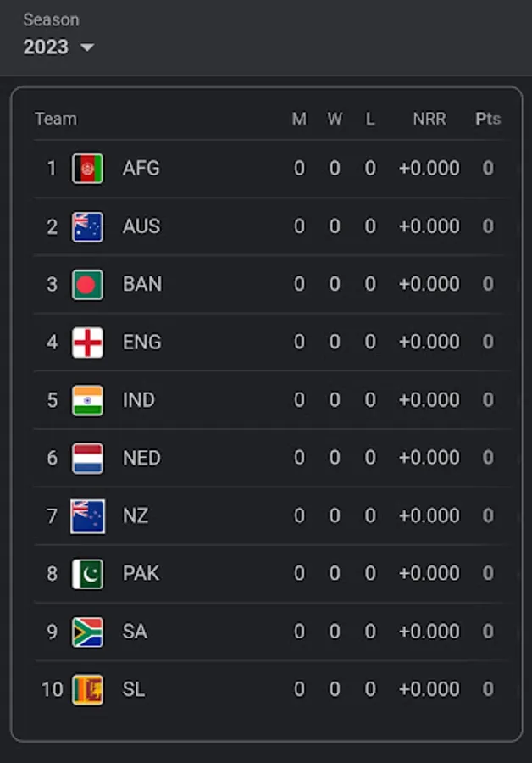
Task: Click the Pakistan flag icon
Action: click(x=87, y=574)
